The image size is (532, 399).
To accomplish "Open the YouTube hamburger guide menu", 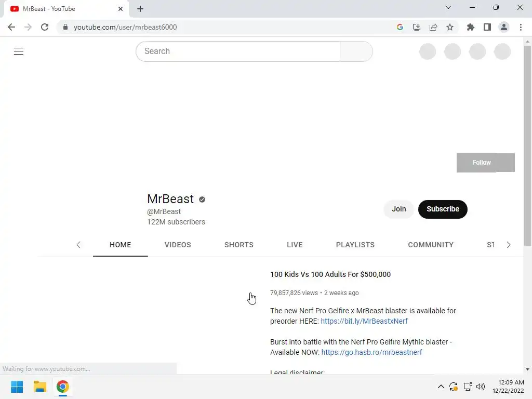I will 19,51.
